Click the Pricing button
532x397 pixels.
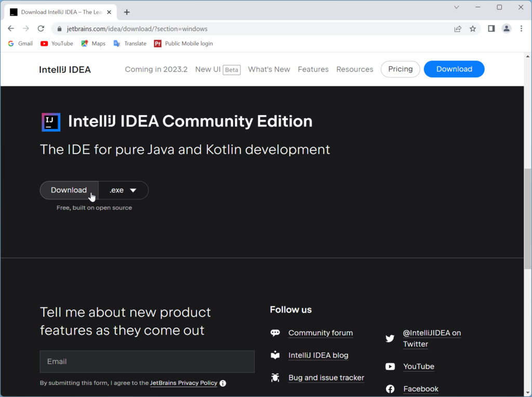401,69
